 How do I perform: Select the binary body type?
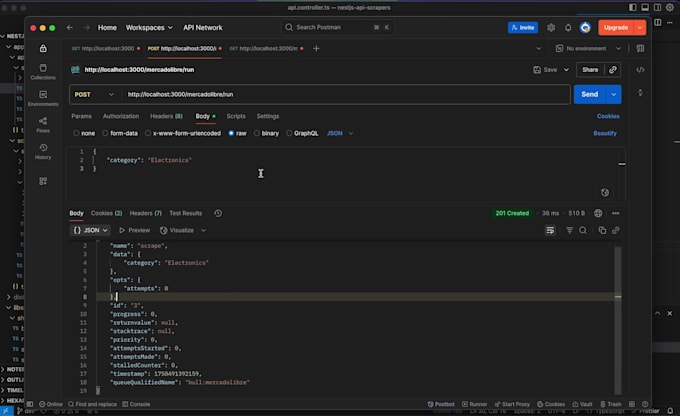point(266,133)
